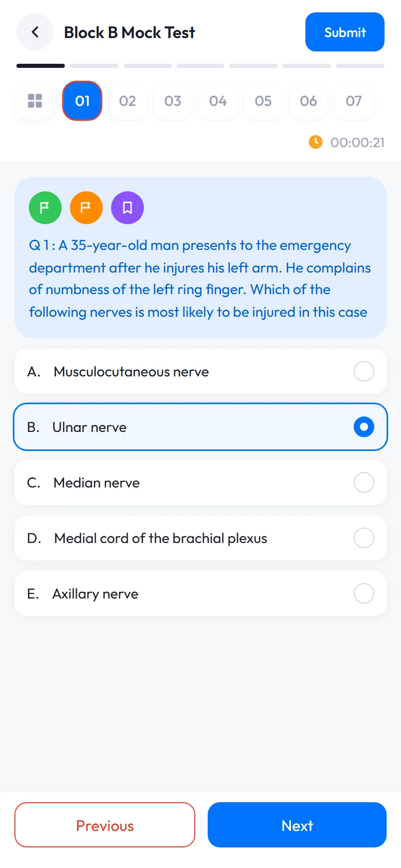Tap the orange clock timer icon

point(316,142)
